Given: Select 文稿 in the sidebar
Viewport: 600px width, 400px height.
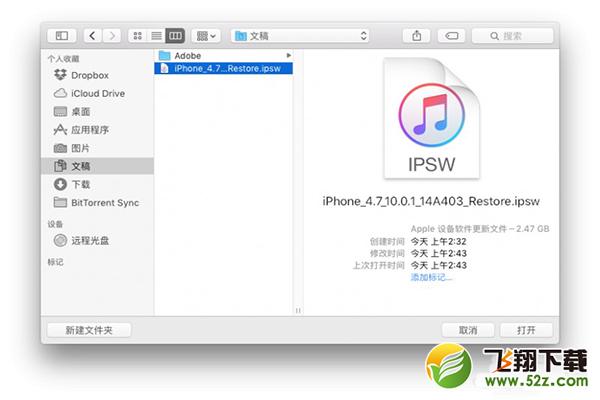Looking at the screenshot, I should (x=98, y=166).
